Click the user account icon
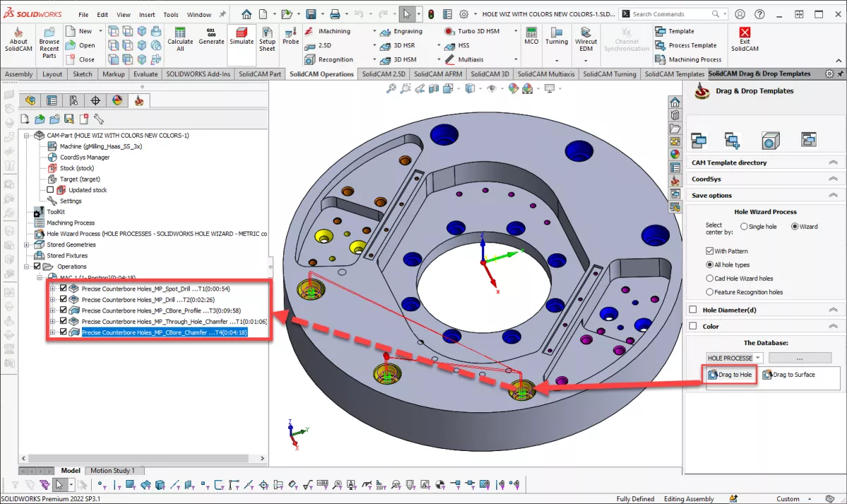Image resolution: width=847 pixels, height=504 pixels. click(x=740, y=13)
